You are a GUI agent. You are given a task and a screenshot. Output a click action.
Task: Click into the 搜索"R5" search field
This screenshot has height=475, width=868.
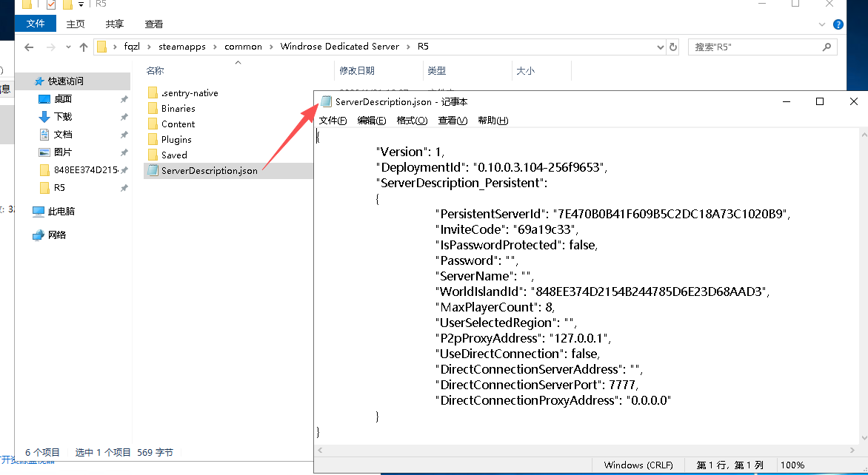click(754, 47)
